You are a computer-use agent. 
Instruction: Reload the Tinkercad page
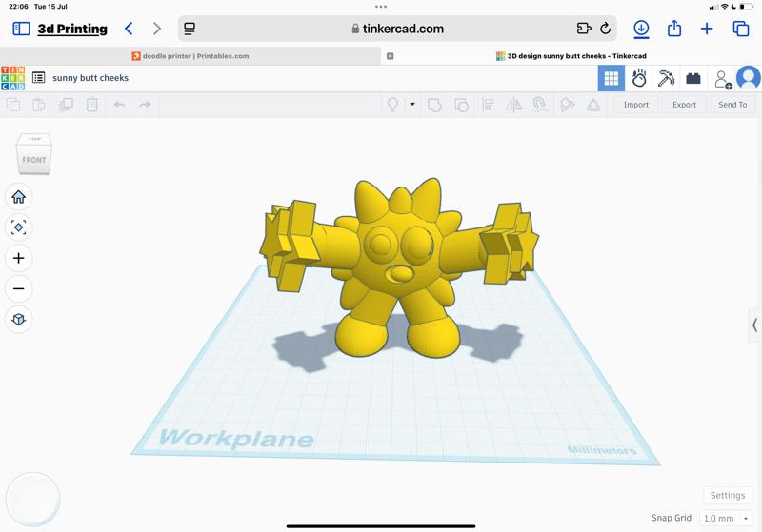(606, 29)
